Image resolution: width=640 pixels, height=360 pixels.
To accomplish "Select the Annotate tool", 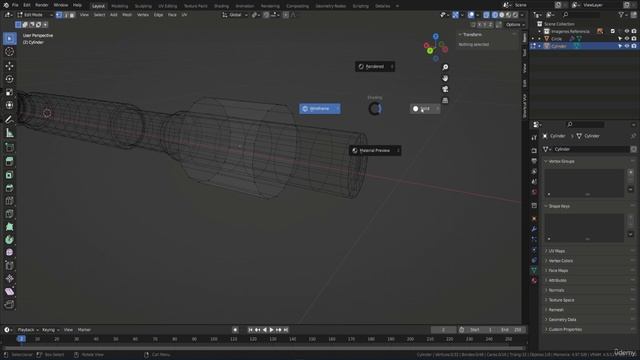I will click(x=9, y=119).
